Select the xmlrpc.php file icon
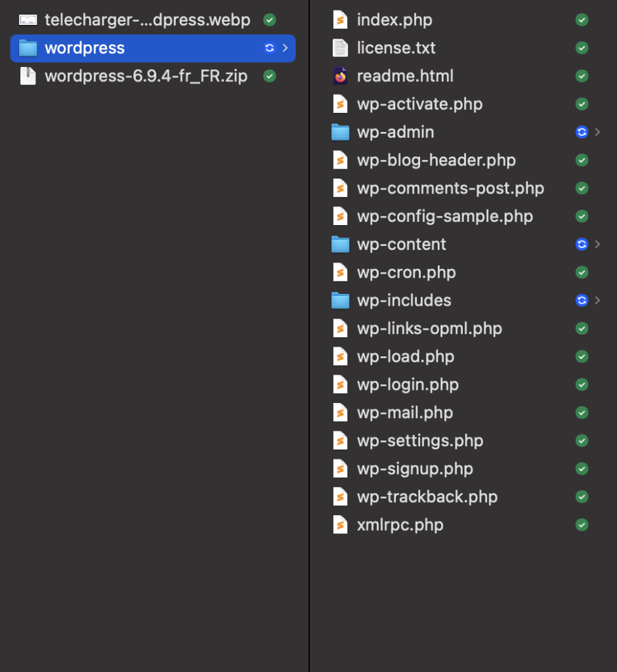Screen dimensions: 617x672 (x=341, y=525)
